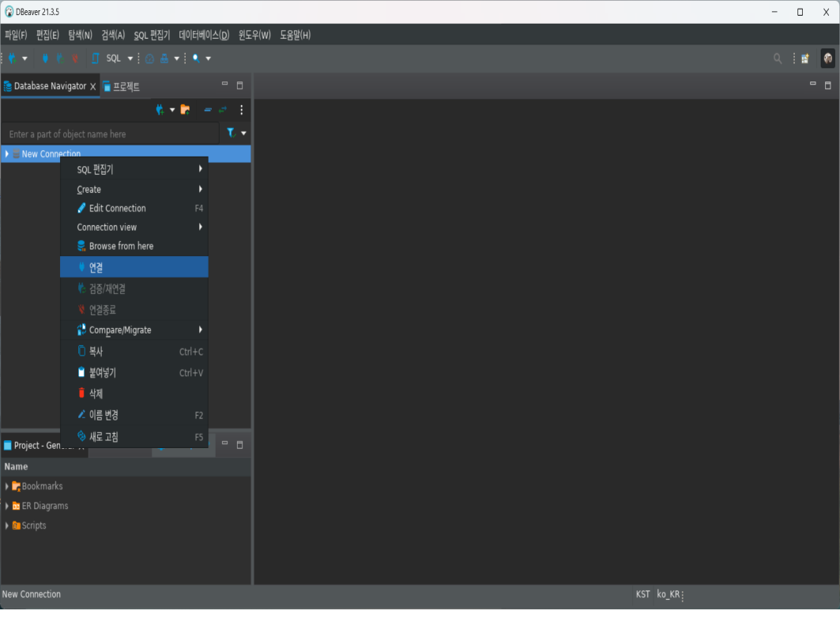The width and height of the screenshot is (840, 622).
Task: Click the blue filter funnel icon
Action: click(x=231, y=133)
